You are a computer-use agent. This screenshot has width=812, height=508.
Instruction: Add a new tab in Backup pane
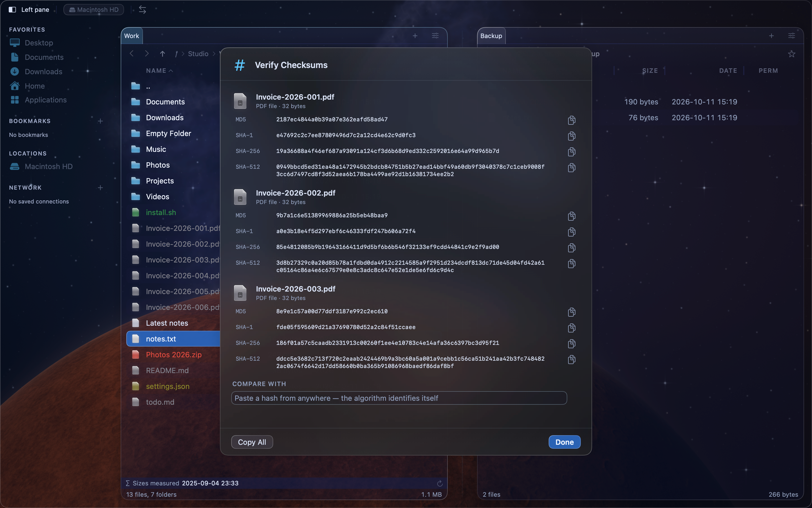(x=771, y=36)
